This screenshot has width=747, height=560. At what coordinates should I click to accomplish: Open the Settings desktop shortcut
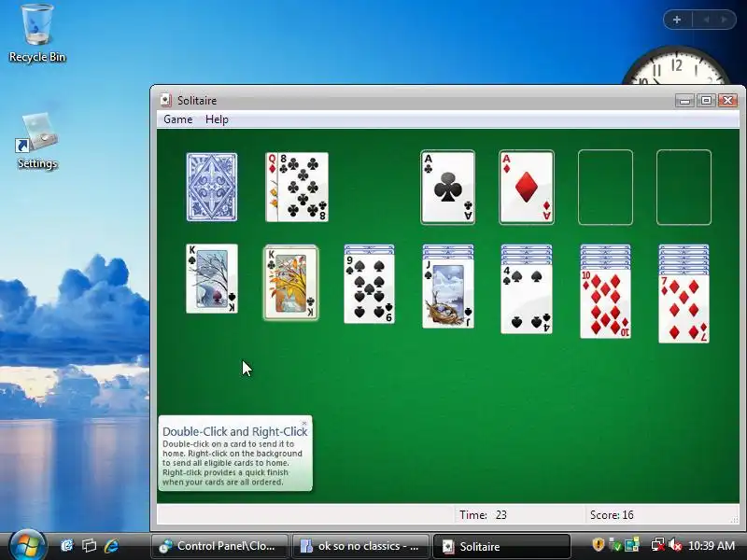pos(37,142)
